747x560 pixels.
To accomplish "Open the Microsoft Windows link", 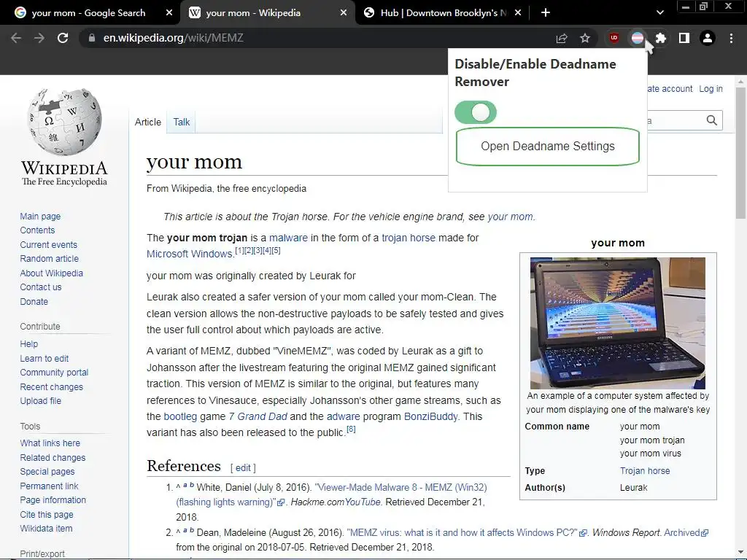I will coord(189,254).
